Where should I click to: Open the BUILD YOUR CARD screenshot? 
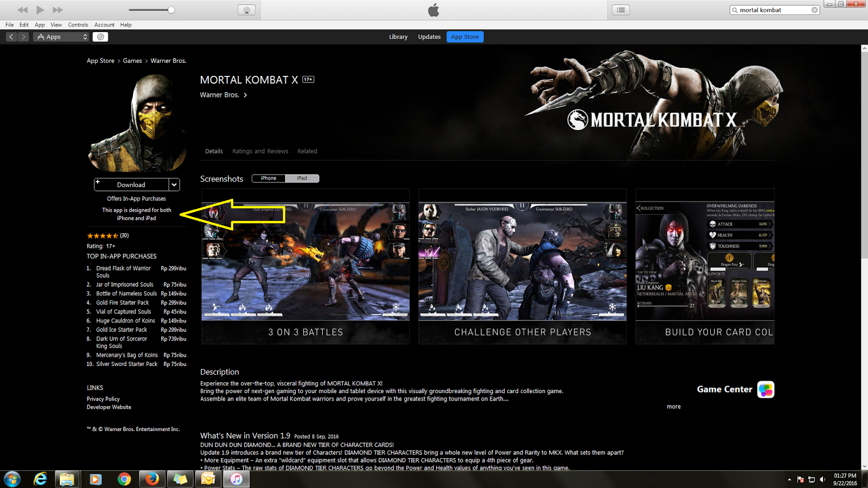pyautogui.click(x=705, y=266)
